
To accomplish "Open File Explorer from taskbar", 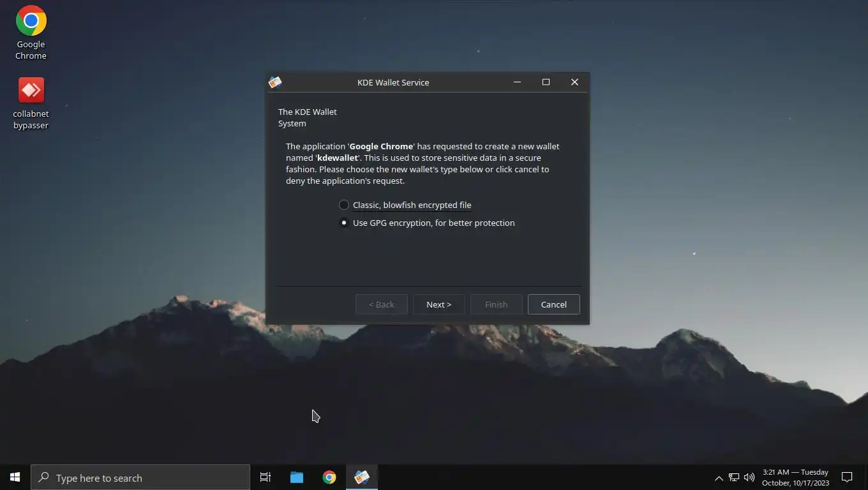I will pyautogui.click(x=297, y=477).
